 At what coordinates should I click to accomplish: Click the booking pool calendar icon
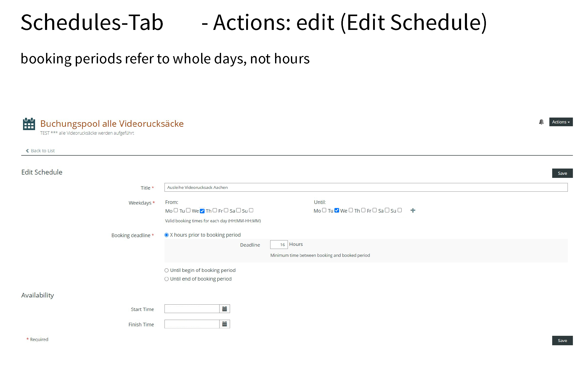[x=29, y=124]
